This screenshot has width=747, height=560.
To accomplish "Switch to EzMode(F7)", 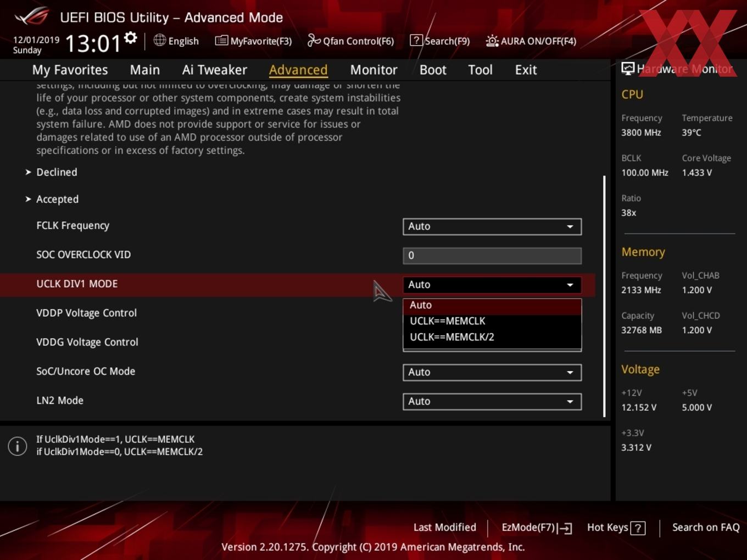I will coord(537,528).
